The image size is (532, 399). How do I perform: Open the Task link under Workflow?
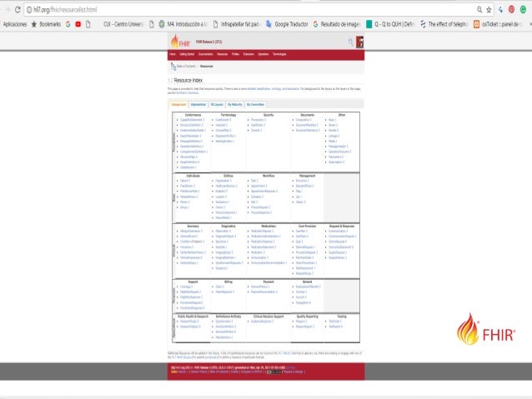254,181
